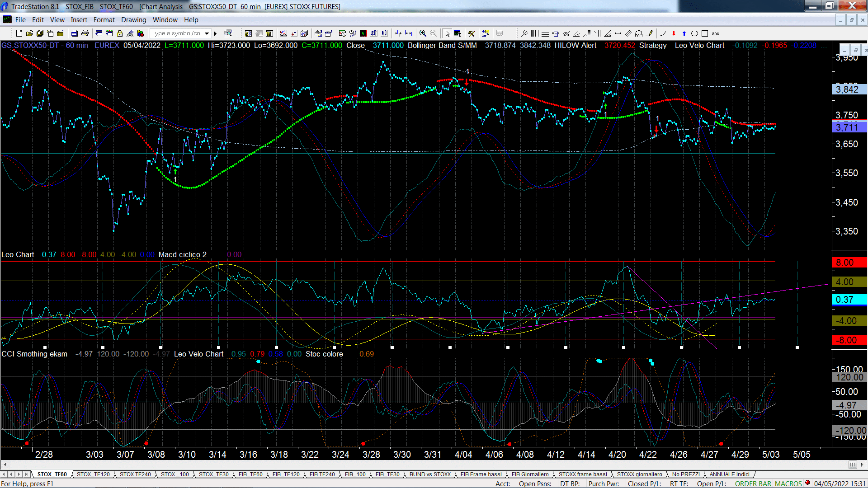The image size is (868, 488).
Task: Switch to the No PREZZI tab
Action: [686, 474]
